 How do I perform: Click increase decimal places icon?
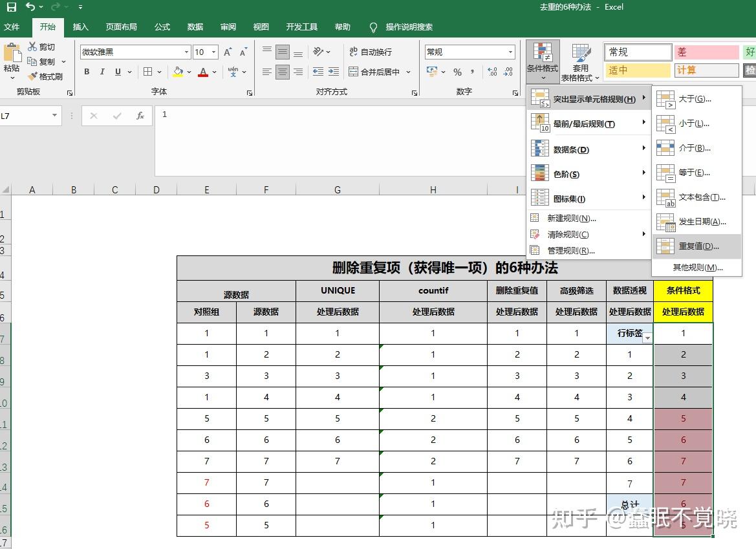pyautogui.click(x=492, y=72)
